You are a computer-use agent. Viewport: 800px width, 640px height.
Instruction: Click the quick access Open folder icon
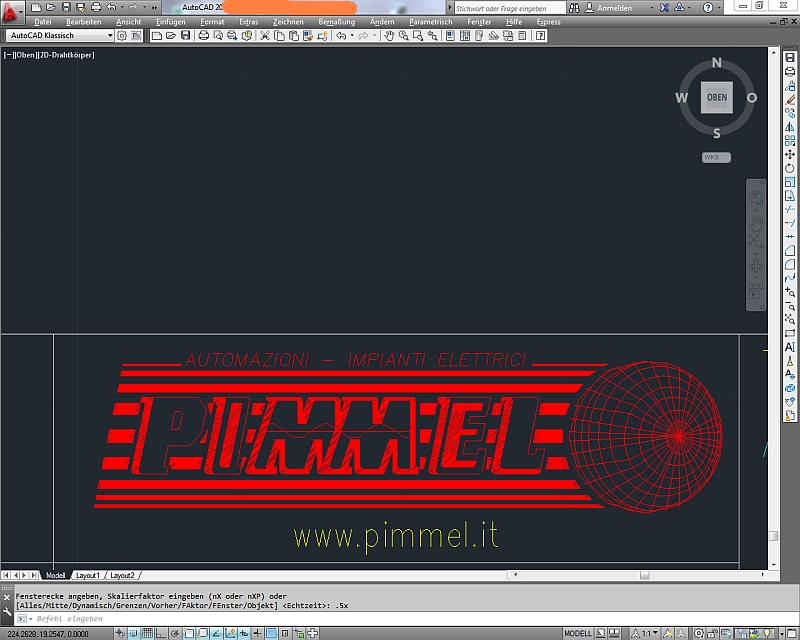[x=51, y=8]
